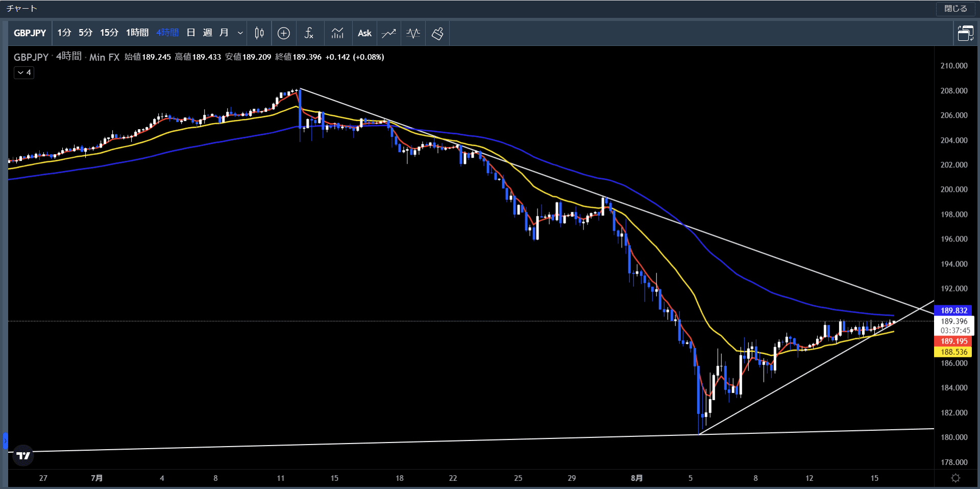Open the indicator templates chart icon

(337, 33)
